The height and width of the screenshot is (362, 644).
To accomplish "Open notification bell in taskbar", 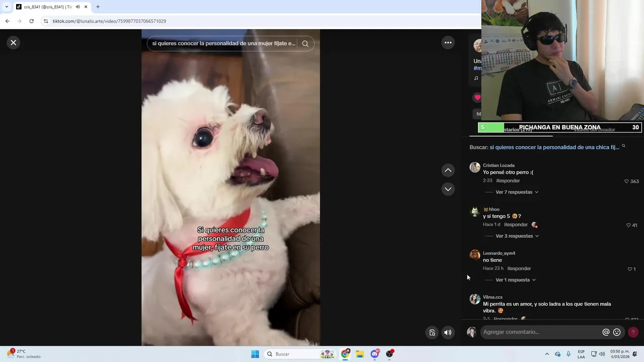I will tap(635, 354).
